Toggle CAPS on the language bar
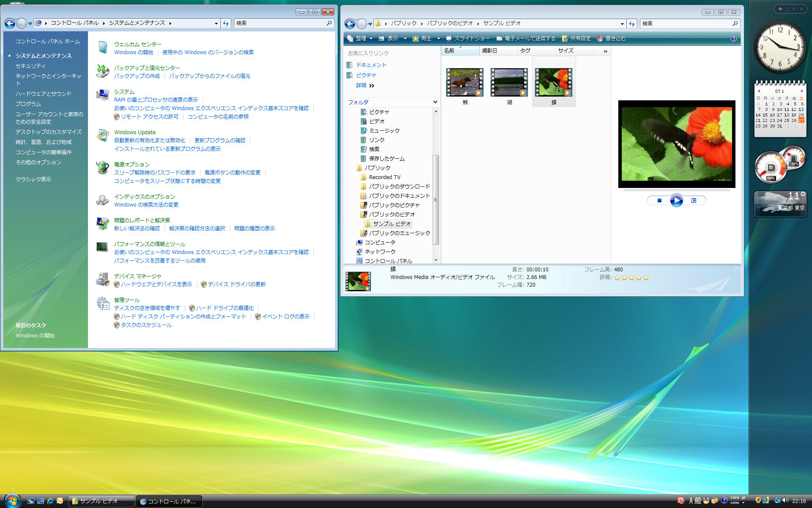Viewport: 812px width, 508px height. point(734,498)
